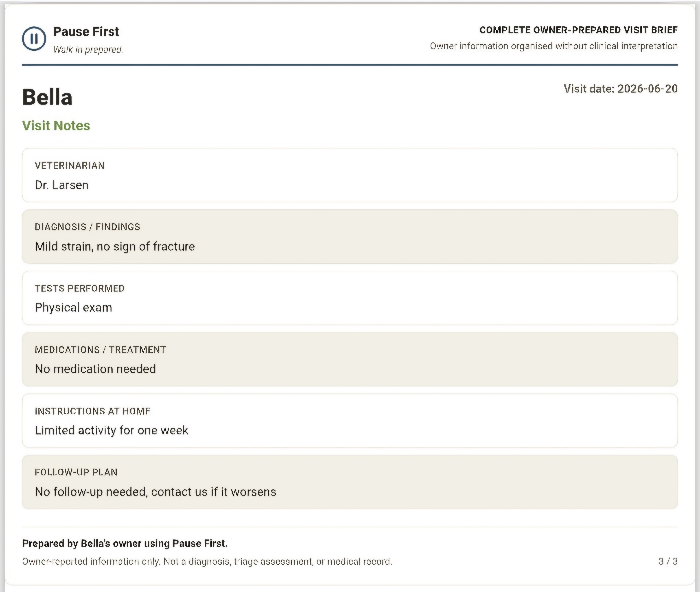Screen dimensions: 700x592
Task: Select the Physical exam entry
Action: point(73,308)
